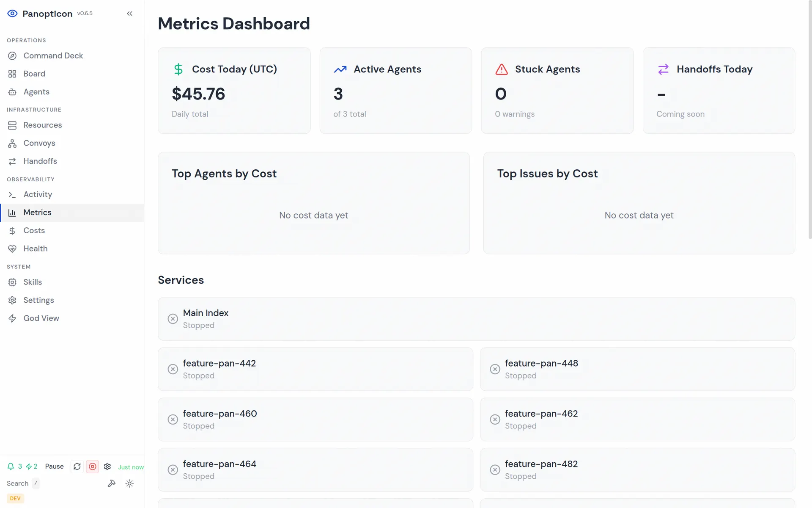
Task: Click the Services section heading
Action: (x=181, y=280)
